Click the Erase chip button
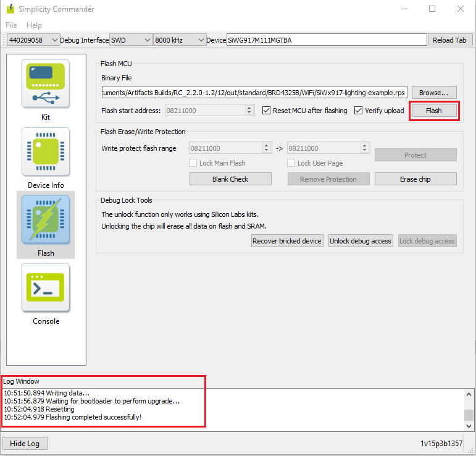 [x=415, y=179]
